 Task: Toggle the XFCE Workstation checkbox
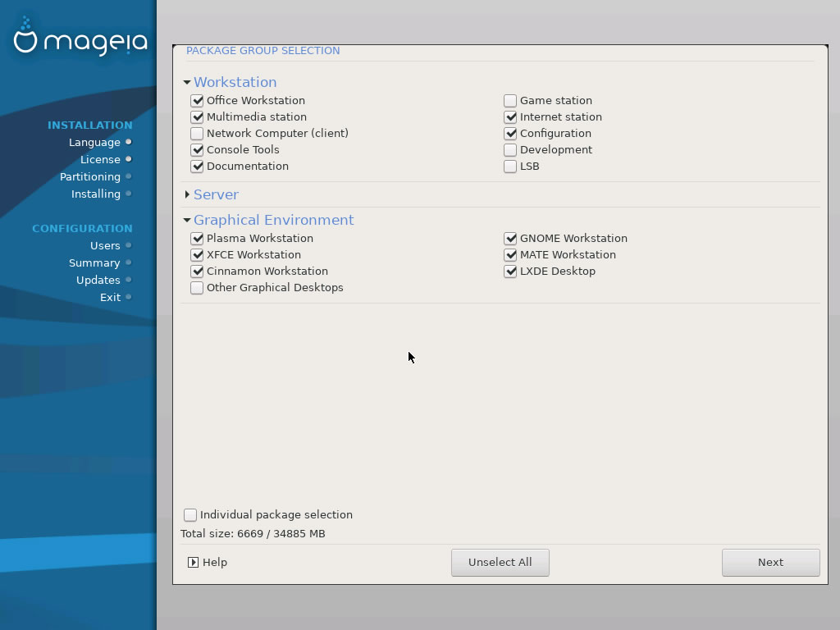pyautogui.click(x=197, y=255)
